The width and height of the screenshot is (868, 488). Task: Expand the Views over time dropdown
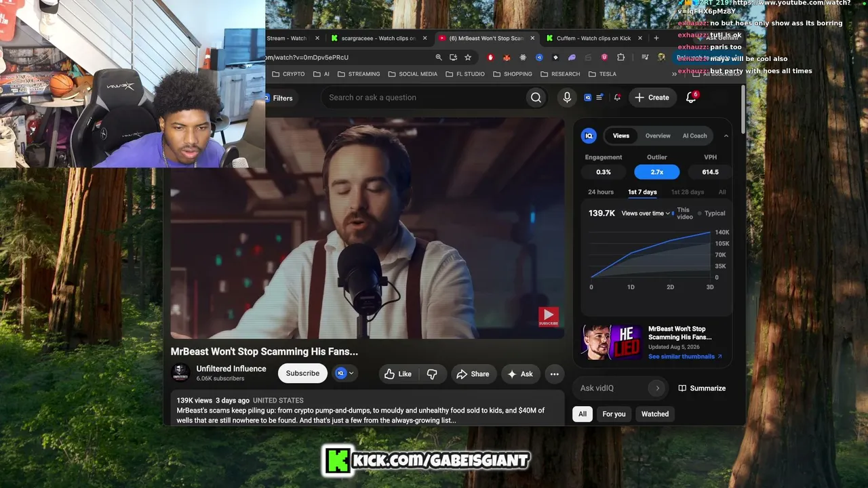646,213
